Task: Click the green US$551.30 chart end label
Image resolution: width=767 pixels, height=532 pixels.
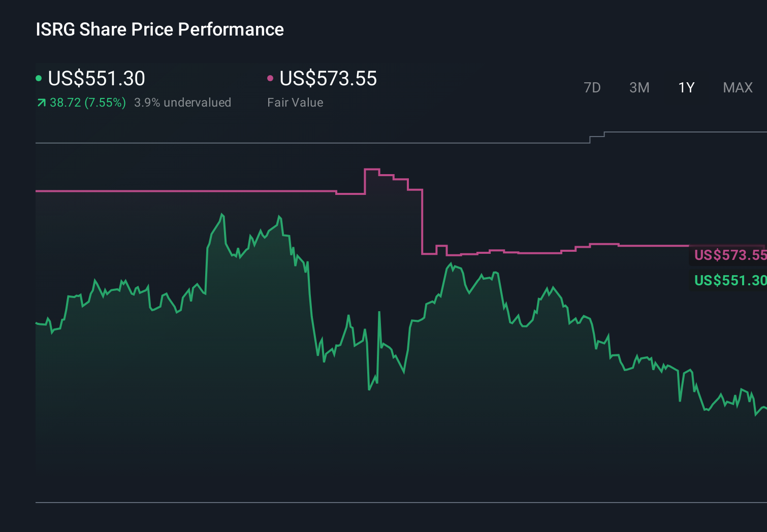Action: click(729, 280)
